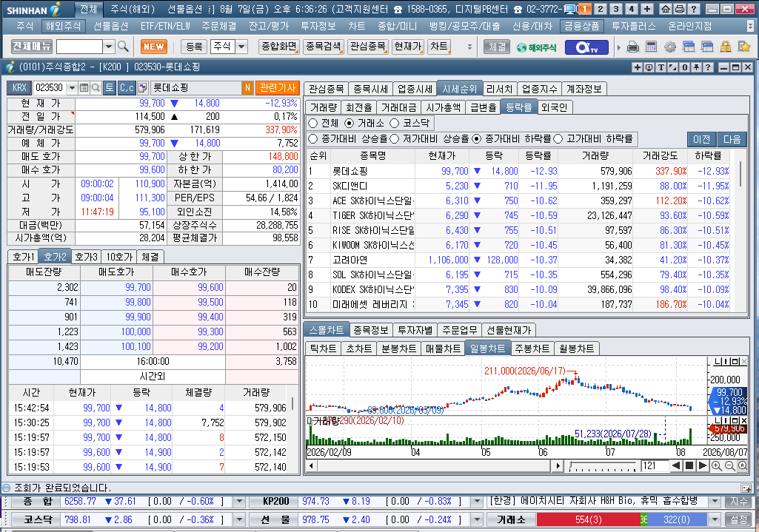Click the 토 button beside stock code
759x532 pixels.
coord(110,87)
